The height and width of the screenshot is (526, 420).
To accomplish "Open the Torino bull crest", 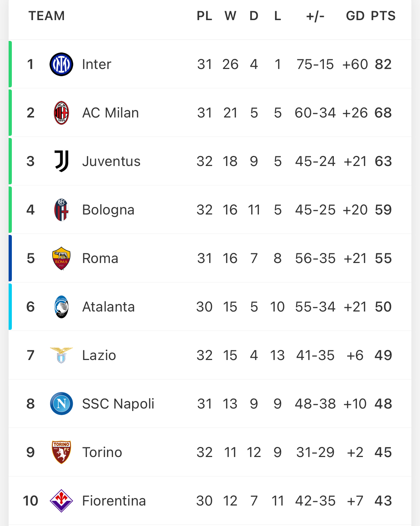I will tap(61, 452).
